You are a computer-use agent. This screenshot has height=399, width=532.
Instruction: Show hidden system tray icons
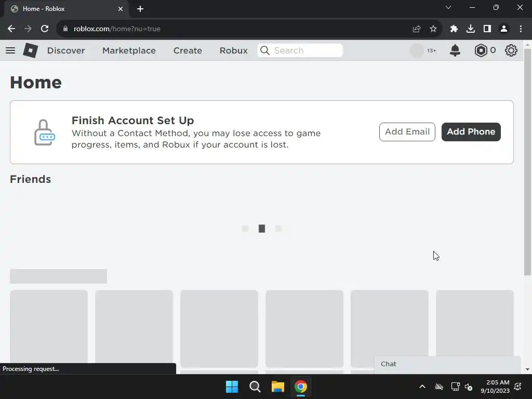coord(422,387)
